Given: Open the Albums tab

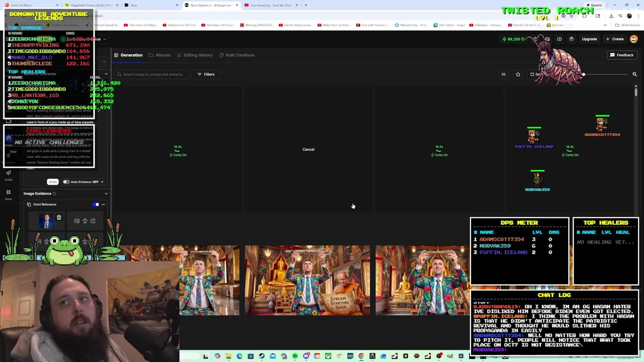Looking at the screenshot, I should [x=159, y=55].
